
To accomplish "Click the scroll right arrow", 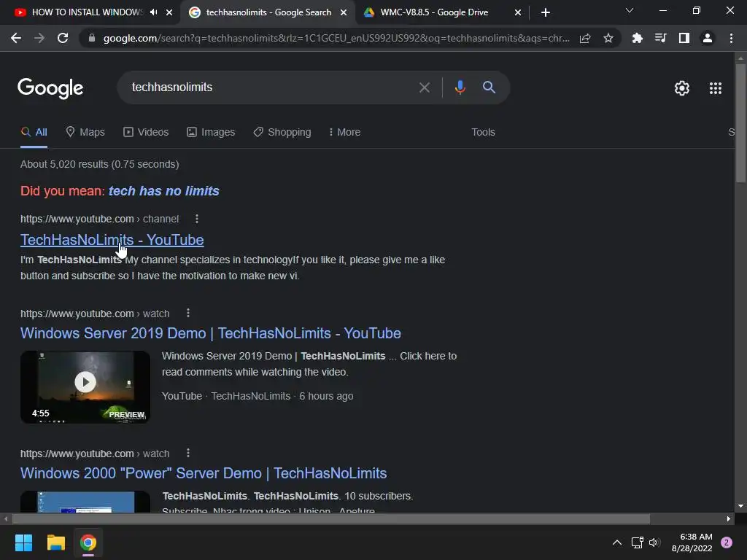I will point(729,518).
